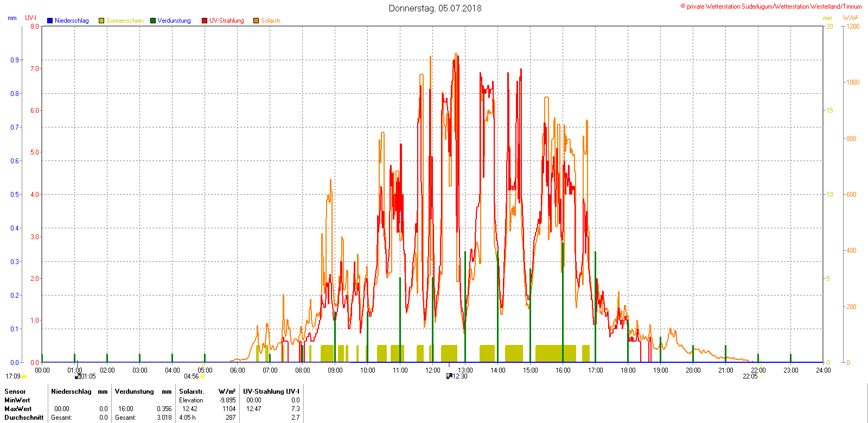
Task: Click the 8.0 value on the UV-I axis
Action: point(35,27)
